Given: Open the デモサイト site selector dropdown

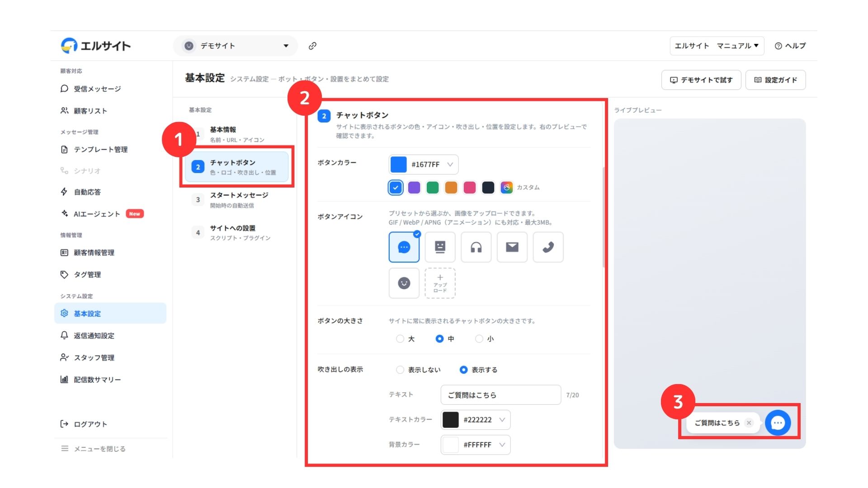Looking at the screenshot, I should tap(236, 46).
